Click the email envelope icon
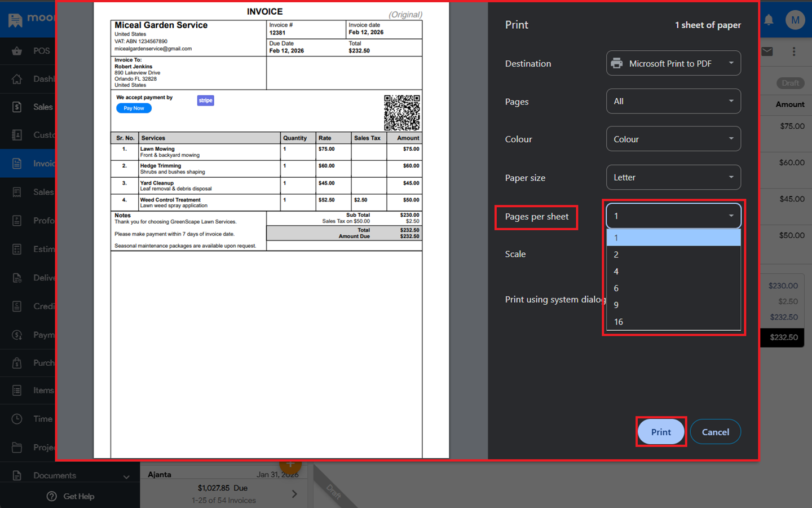The width and height of the screenshot is (812, 508). point(767,51)
